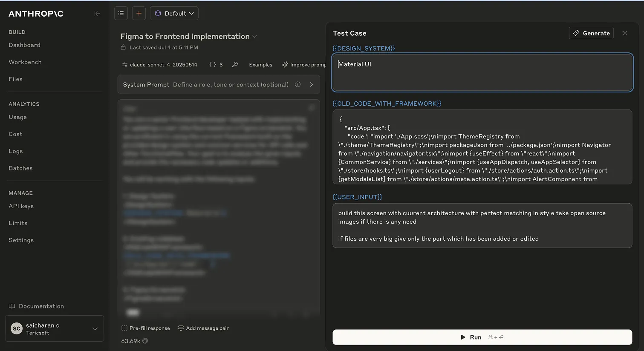Image resolution: width=644 pixels, height=351 pixels.
Task: Open Batches in the sidebar
Action: pyautogui.click(x=20, y=168)
